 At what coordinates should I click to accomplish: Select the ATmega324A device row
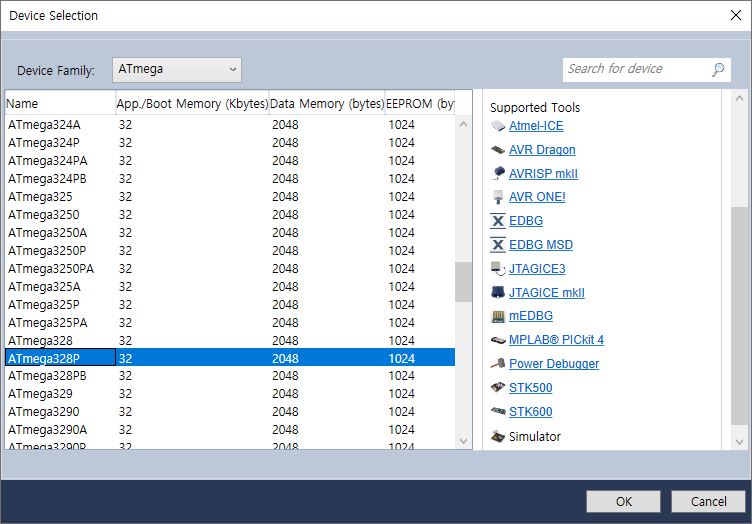pos(230,125)
